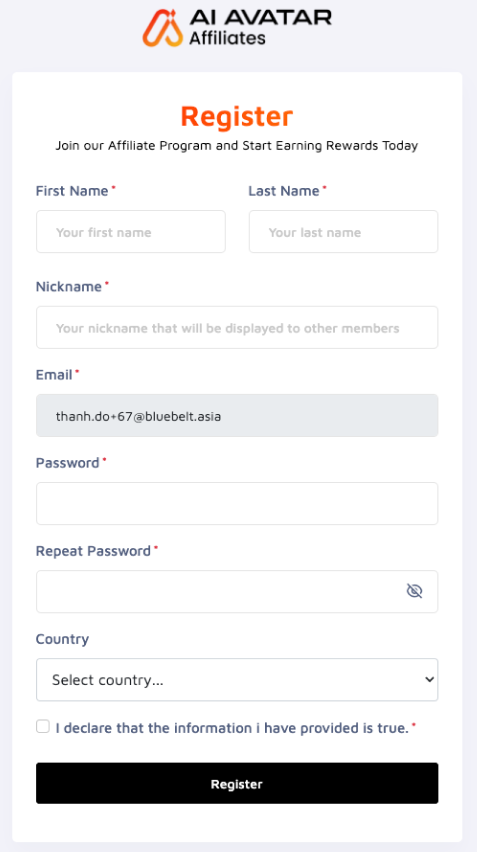Click the declaration text beside the checkbox
The image size is (477, 852).
tap(232, 728)
